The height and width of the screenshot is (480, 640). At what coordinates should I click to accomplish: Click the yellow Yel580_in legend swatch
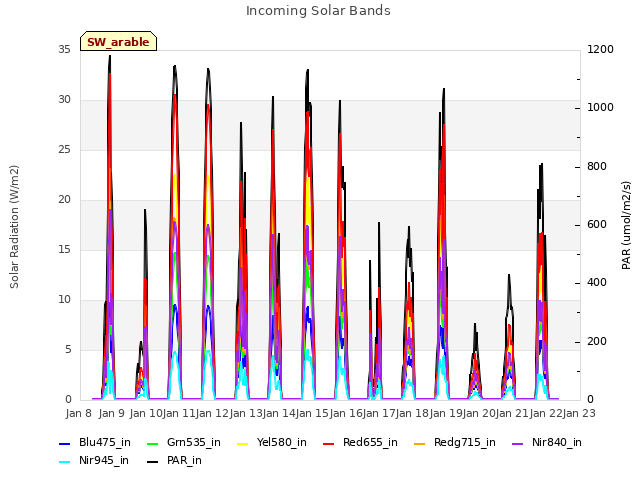point(242,443)
